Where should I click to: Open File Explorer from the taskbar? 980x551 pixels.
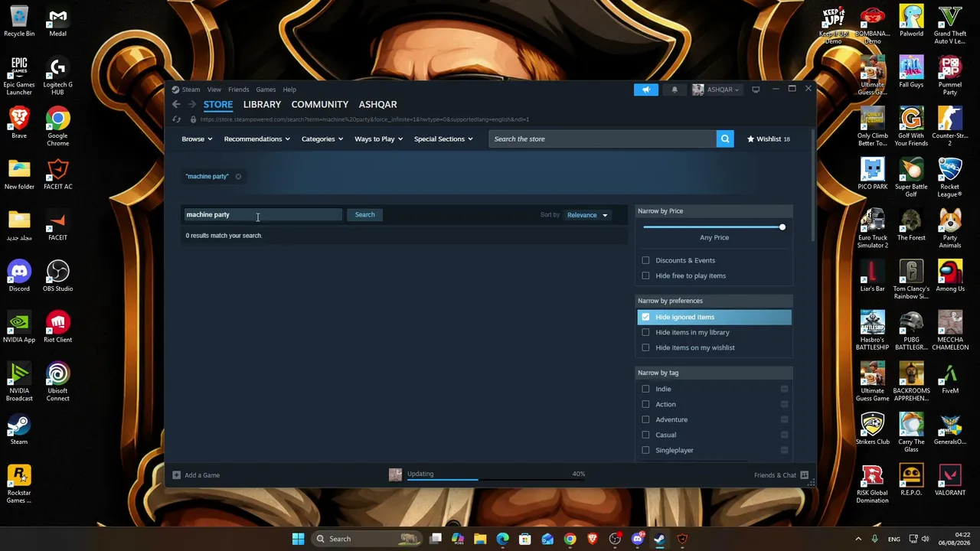click(x=480, y=539)
